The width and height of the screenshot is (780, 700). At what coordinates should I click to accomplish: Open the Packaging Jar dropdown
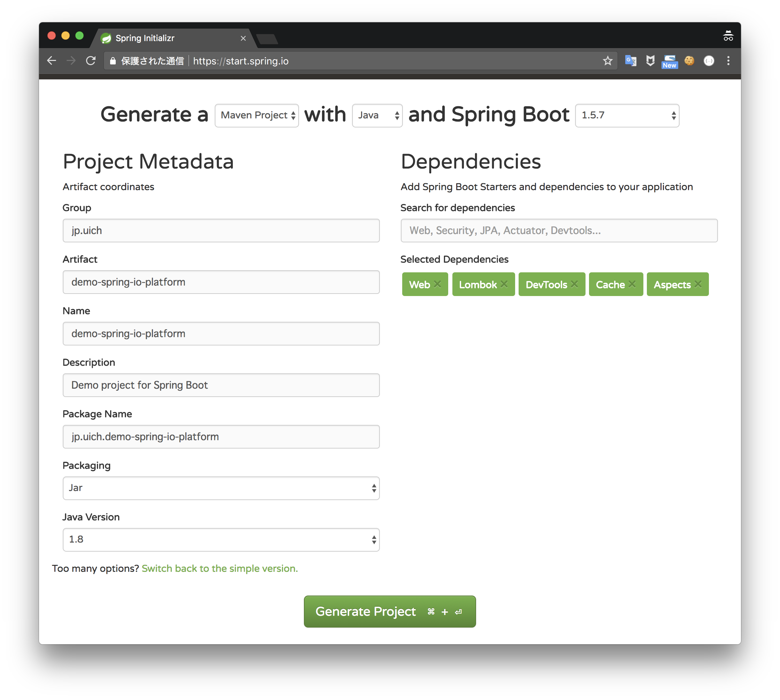tap(221, 488)
